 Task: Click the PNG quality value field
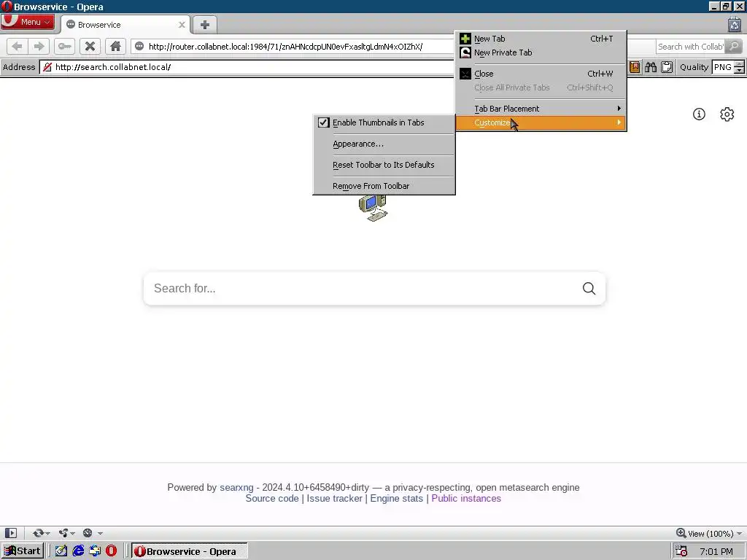[723, 67]
